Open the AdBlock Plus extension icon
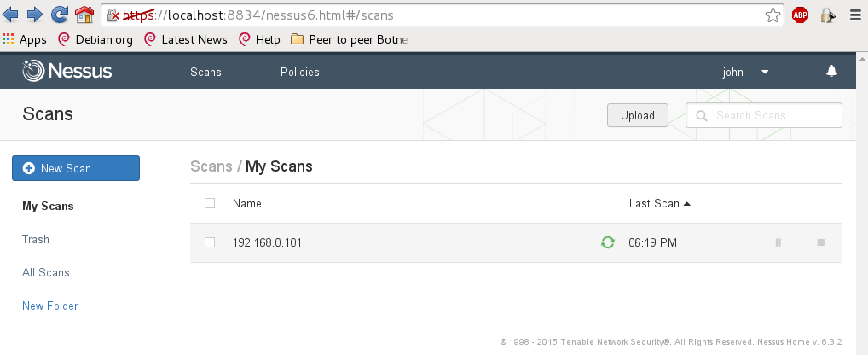The height and width of the screenshot is (355, 868). coord(800,15)
